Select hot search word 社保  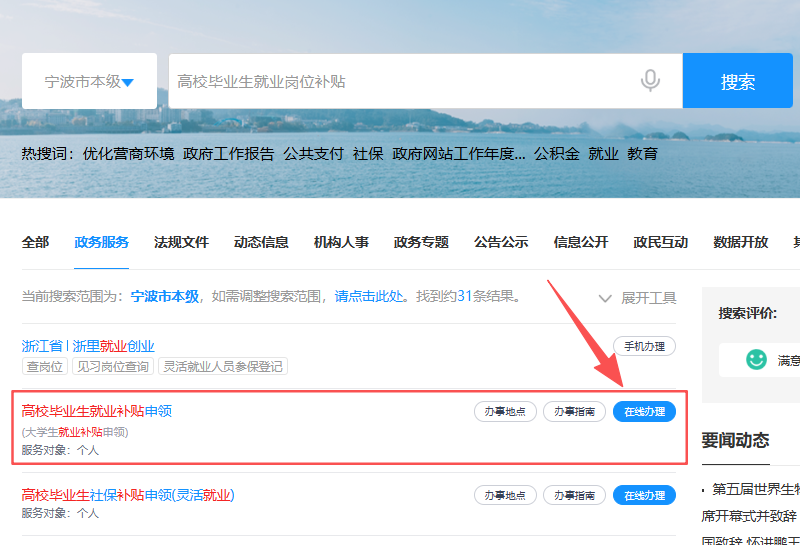click(x=368, y=154)
